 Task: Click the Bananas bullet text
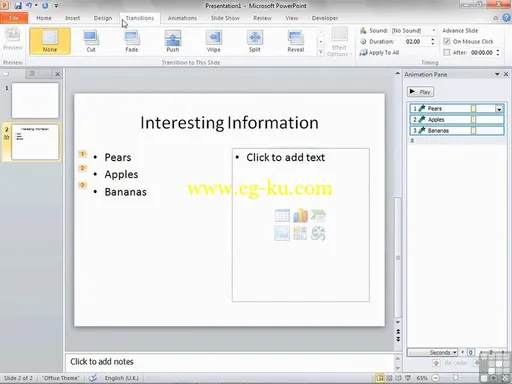[x=126, y=192]
